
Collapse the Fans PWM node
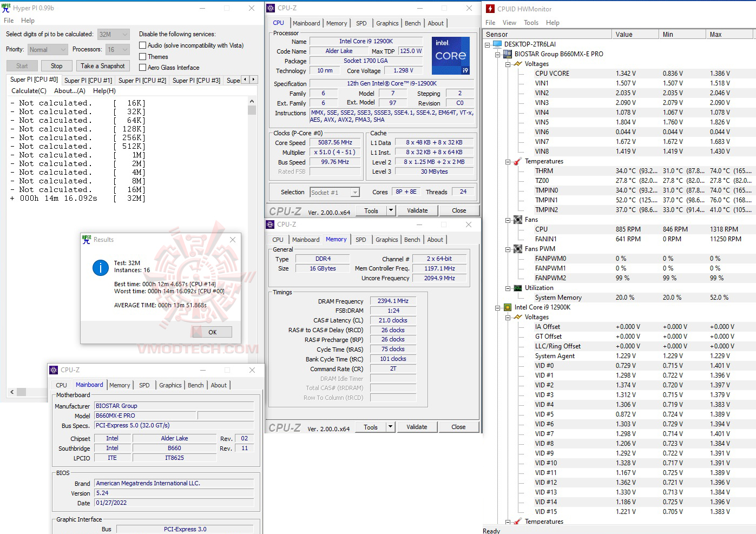508,249
